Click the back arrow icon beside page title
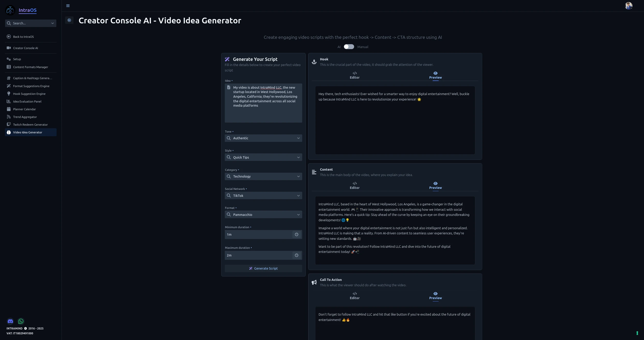 [69, 20]
